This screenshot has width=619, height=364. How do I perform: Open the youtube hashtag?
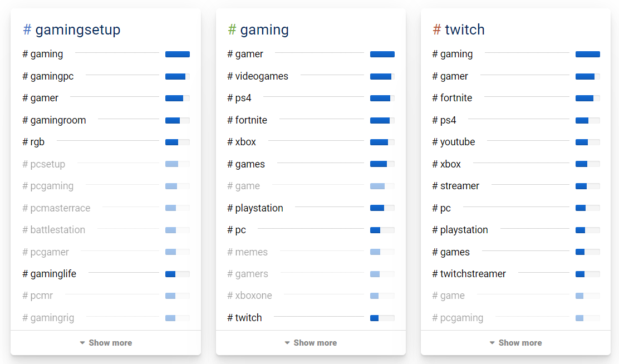[454, 142]
